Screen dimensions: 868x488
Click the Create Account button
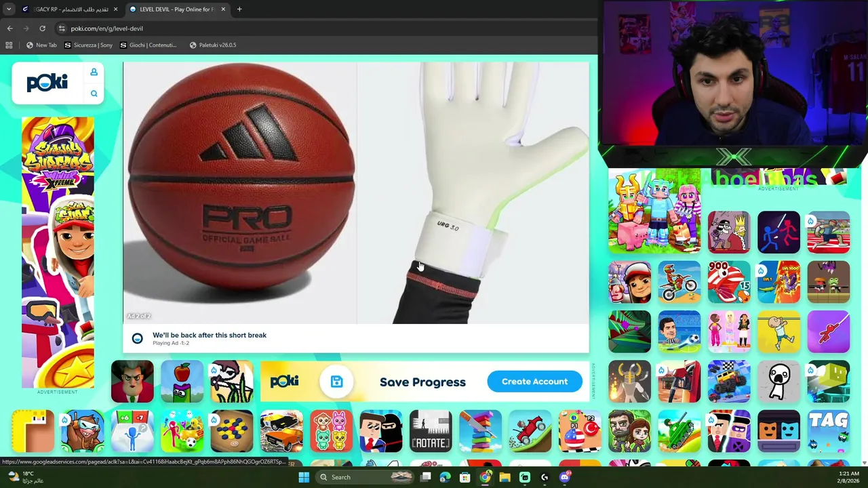534,382
